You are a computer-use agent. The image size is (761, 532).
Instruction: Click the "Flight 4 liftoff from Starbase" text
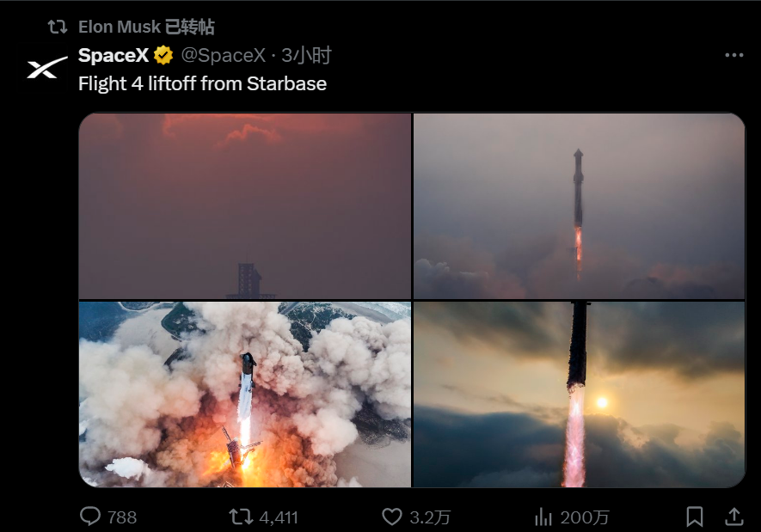point(202,84)
